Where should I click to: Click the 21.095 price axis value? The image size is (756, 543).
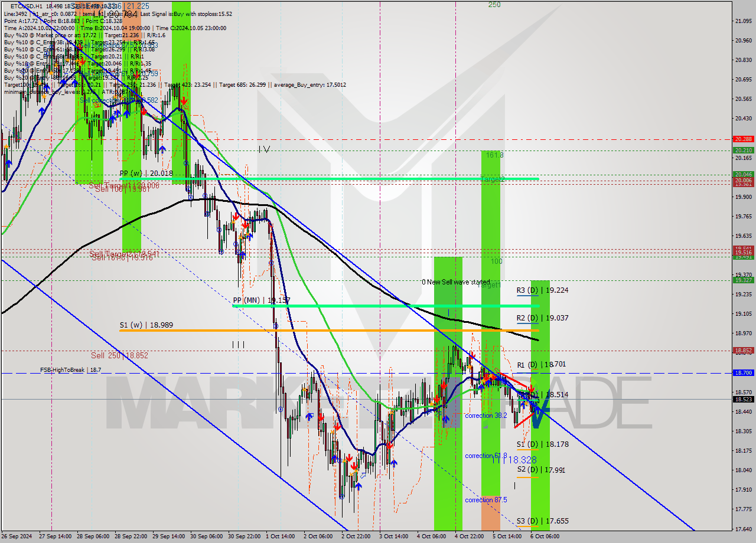click(743, 21)
